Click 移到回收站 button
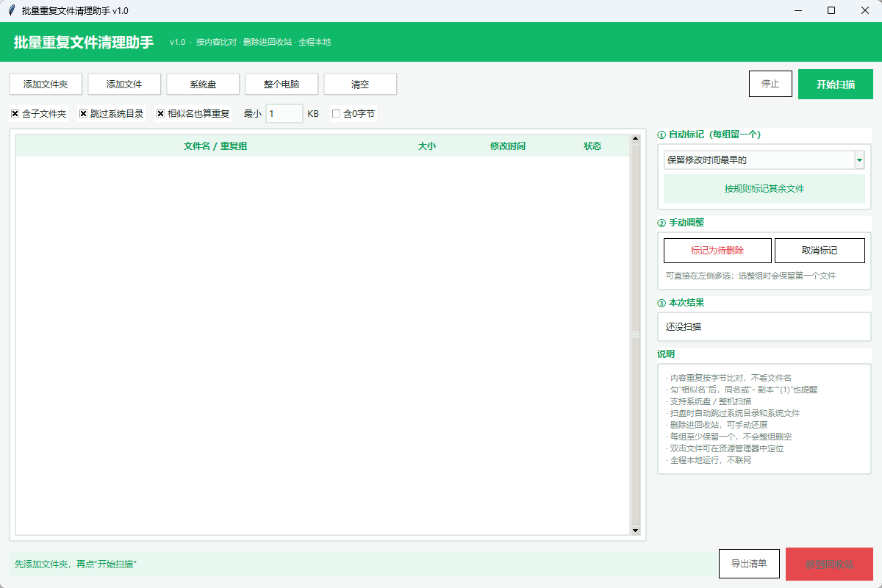Image resolution: width=882 pixels, height=588 pixels. [x=830, y=564]
